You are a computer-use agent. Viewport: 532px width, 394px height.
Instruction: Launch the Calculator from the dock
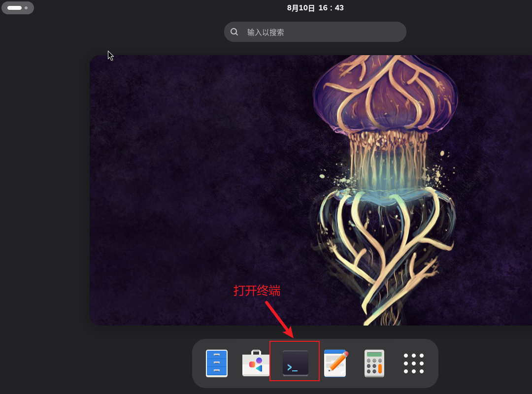374,363
